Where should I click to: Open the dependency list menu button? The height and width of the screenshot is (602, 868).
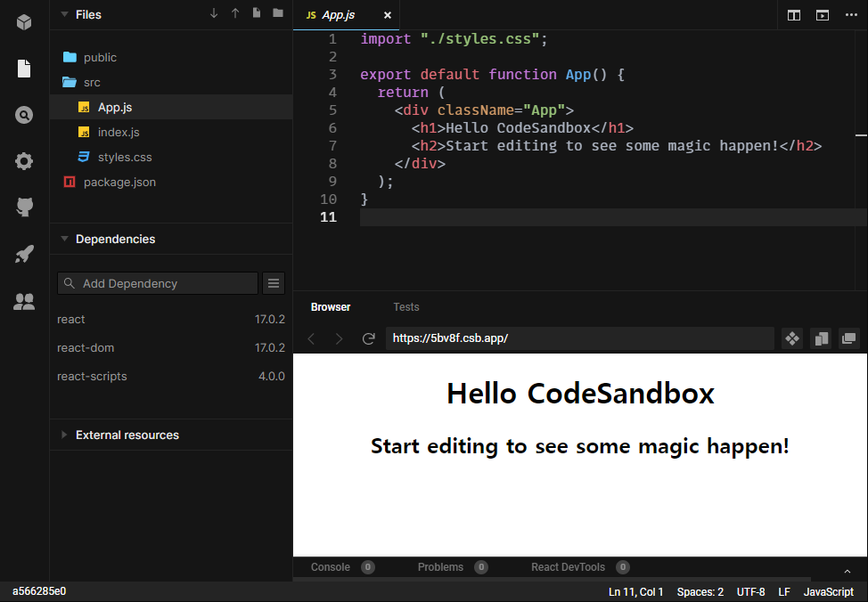[x=274, y=283]
